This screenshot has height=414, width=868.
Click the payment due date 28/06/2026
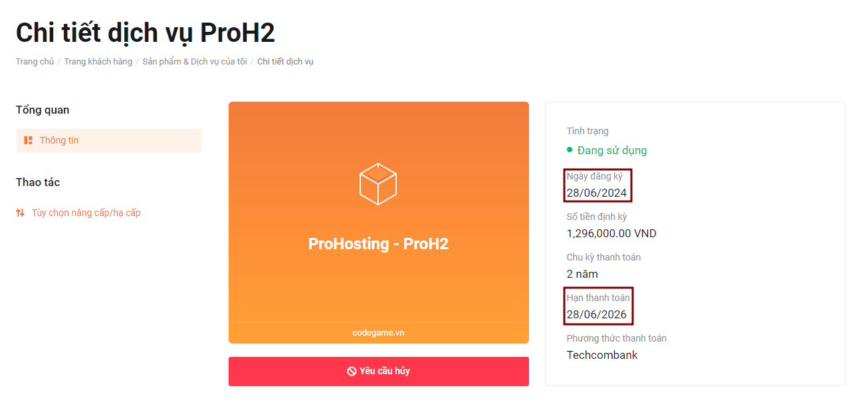[596, 314]
